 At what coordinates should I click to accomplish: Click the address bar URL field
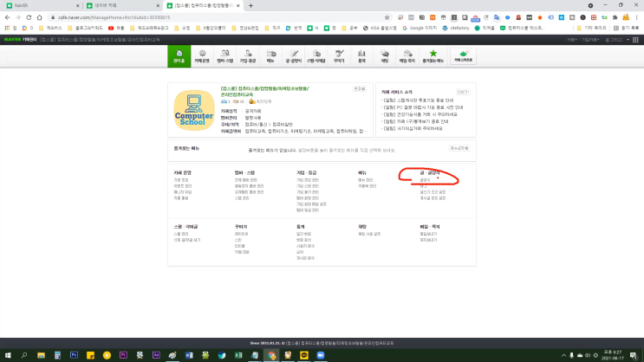click(x=218, y=17)
